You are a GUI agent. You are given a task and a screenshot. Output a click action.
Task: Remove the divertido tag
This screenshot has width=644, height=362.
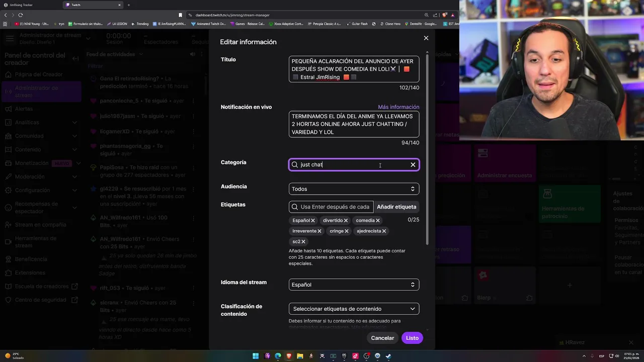pos(346,221)
